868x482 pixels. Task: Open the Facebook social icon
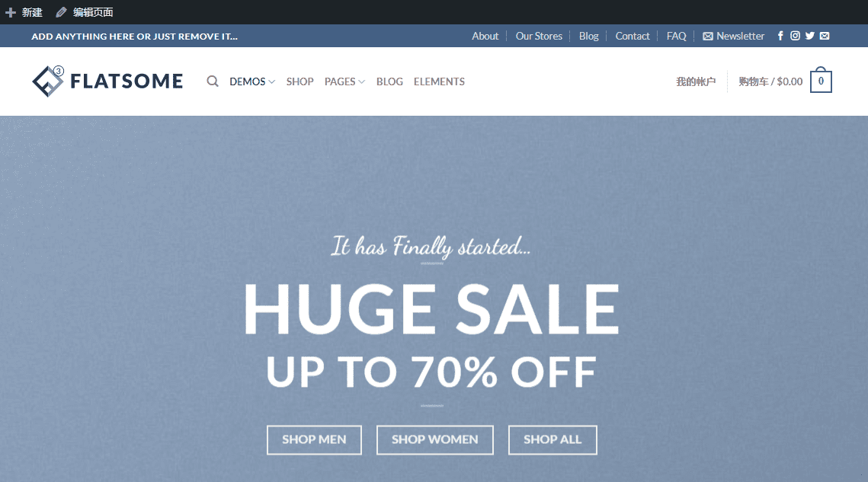pos(780,36)
